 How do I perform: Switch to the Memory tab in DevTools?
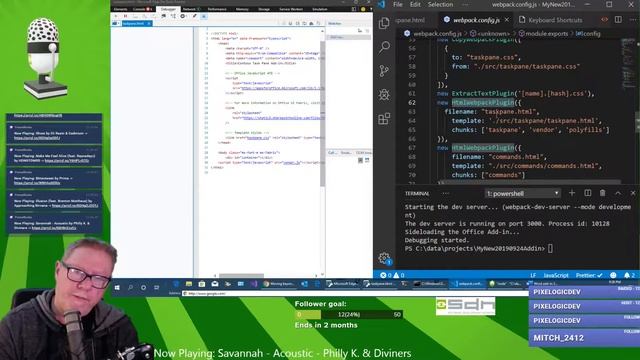pyautogui.click(x=242, y=9)
